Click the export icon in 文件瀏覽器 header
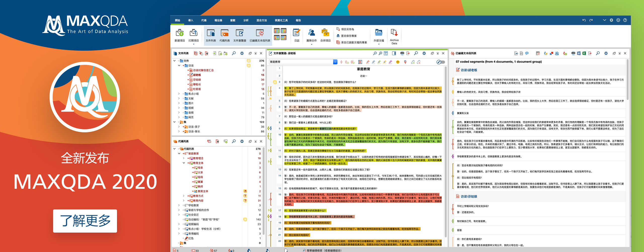644x252 pixels. pyautogui.click(x=408, y=53)
